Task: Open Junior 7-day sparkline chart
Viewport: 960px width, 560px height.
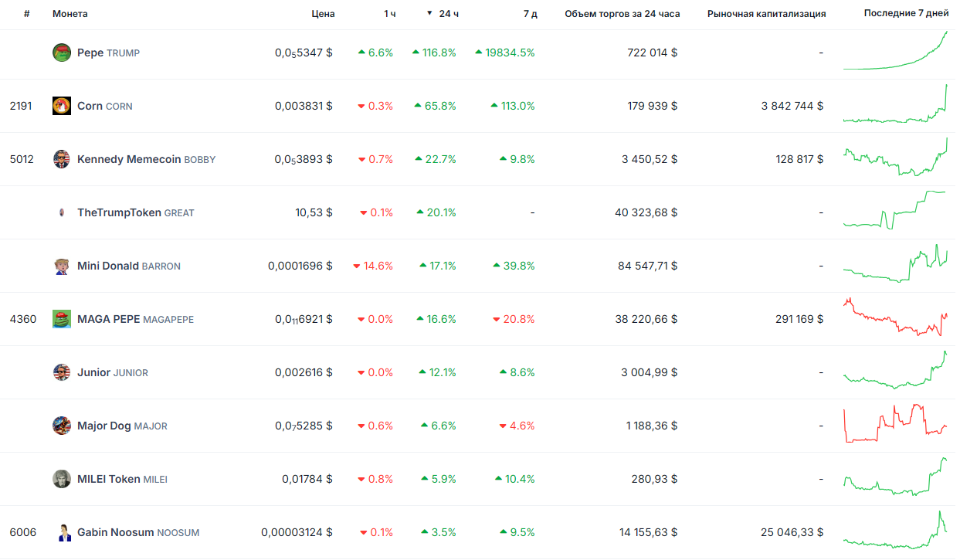Action: (896, 370)
